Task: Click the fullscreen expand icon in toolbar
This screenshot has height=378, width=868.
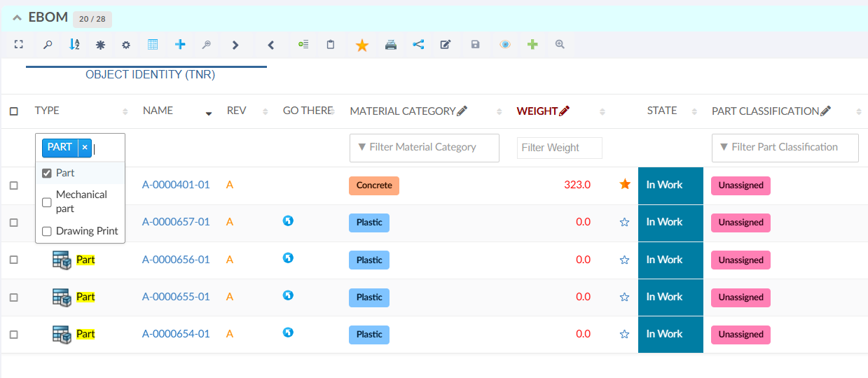Action: tap(19, 45)
